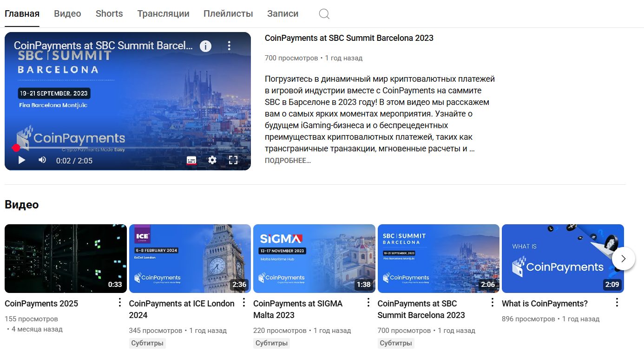Switch to the Главная tab

click(x=22, y=14)
